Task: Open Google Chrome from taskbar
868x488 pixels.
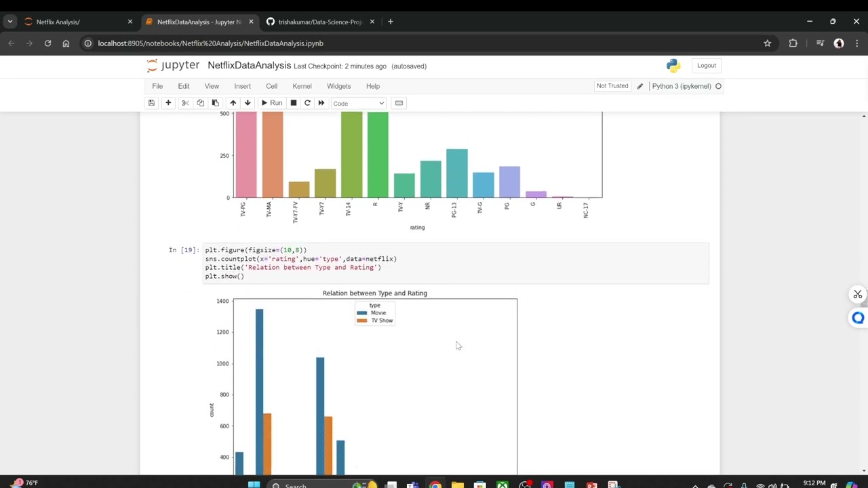Action: pos(435,485)
